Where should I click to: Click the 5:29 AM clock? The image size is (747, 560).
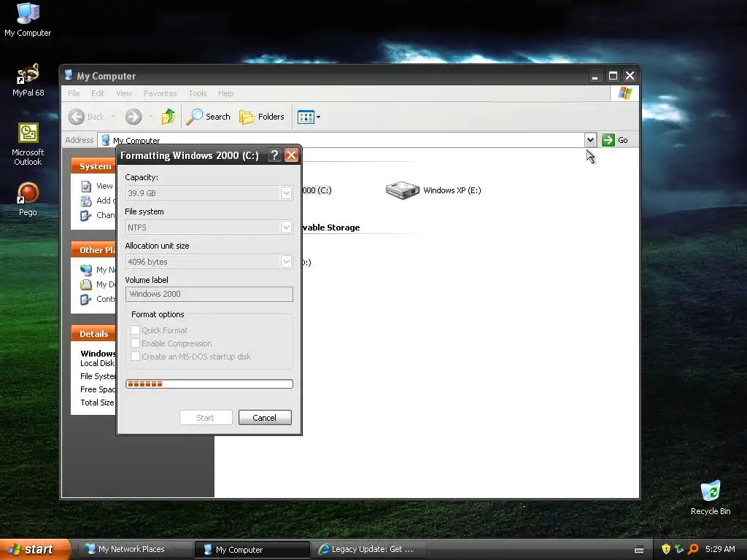[720, 549]
